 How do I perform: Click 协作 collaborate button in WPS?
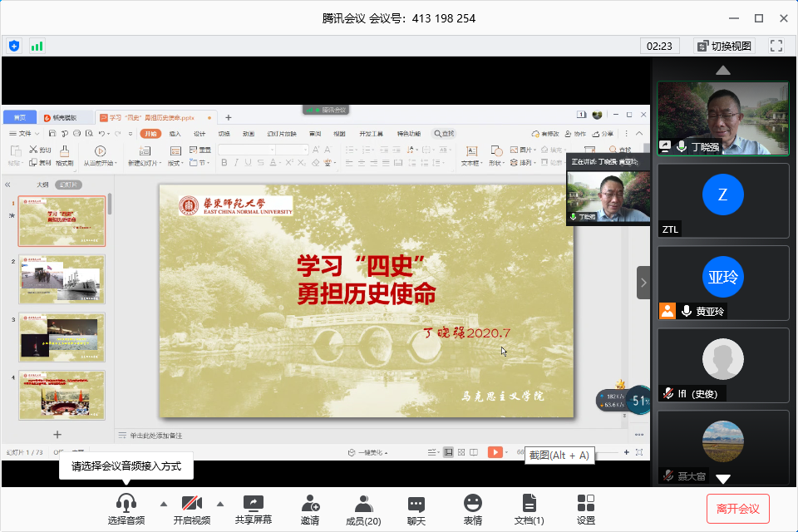pyautogui.click(x=575, y=133)
